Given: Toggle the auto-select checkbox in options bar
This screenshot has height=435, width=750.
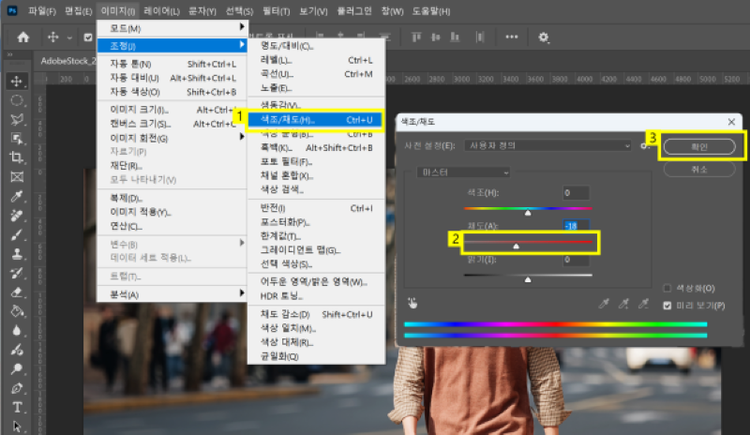Looking at the screenshot, I should [88, 37].
